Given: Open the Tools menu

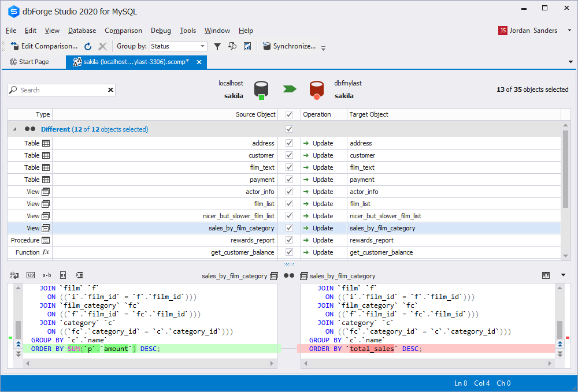Looking at the screenshot, I should pos(188,31).
